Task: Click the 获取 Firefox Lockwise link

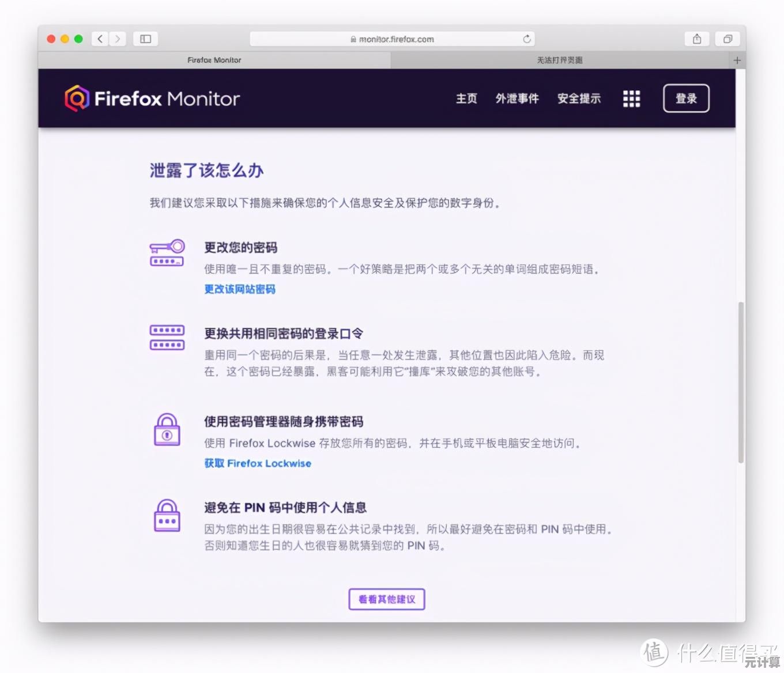Action: click(257, 463)
